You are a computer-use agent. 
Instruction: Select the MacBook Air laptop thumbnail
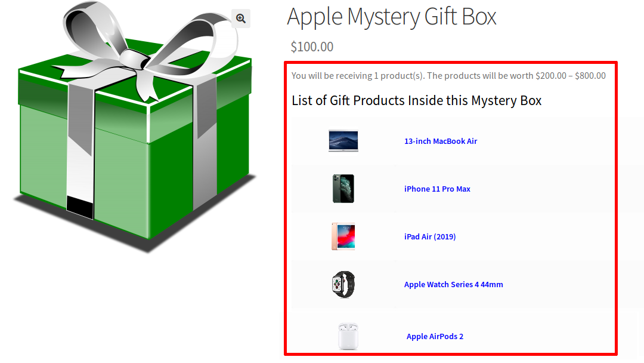click(343, 141)
